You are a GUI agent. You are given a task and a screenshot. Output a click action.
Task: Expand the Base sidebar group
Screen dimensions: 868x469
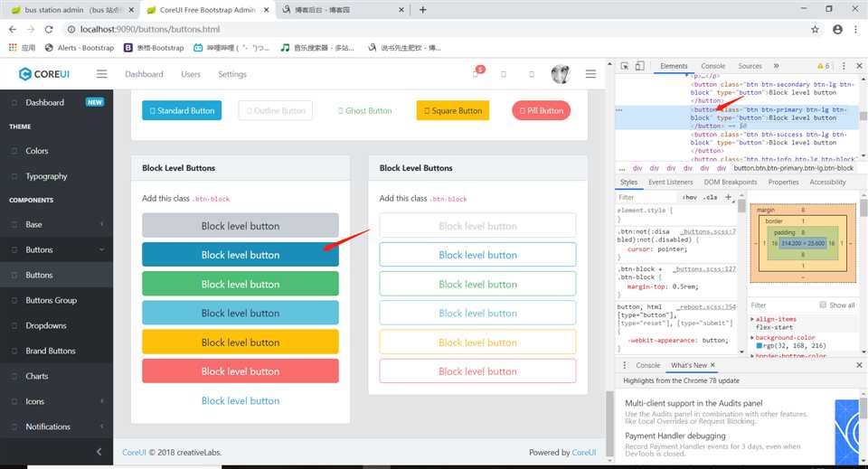56,224
